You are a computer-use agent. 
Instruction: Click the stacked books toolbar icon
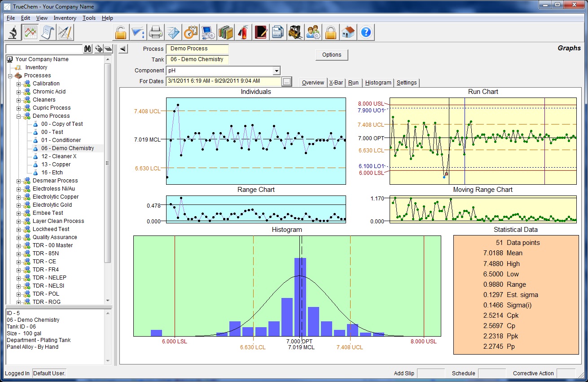pos(225,32)
